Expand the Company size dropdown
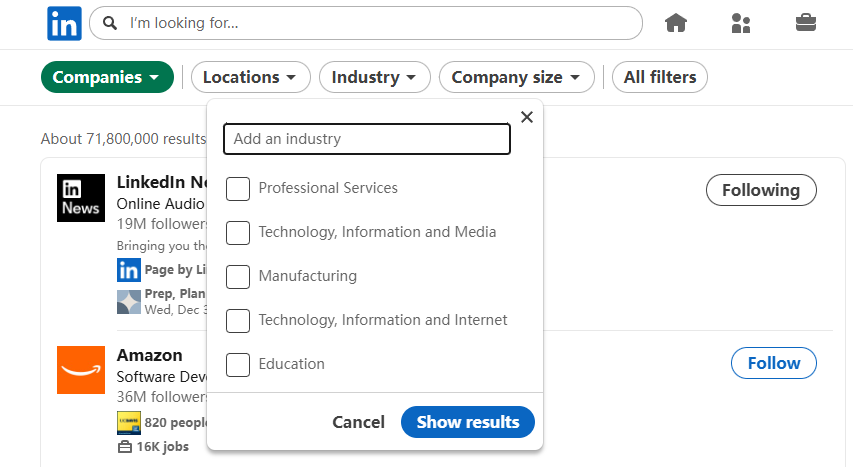This screenshot has width=853, height=467. click(516, 77)
